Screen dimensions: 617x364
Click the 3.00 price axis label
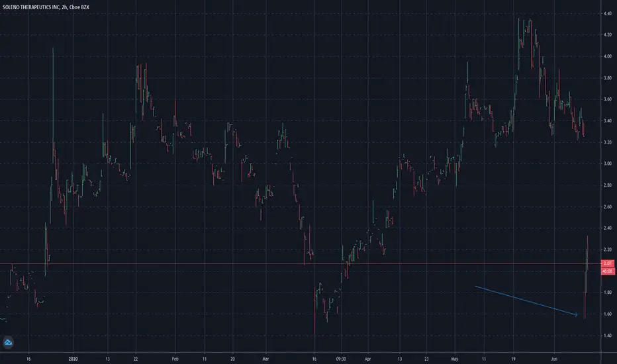click(x=608, y=163)
